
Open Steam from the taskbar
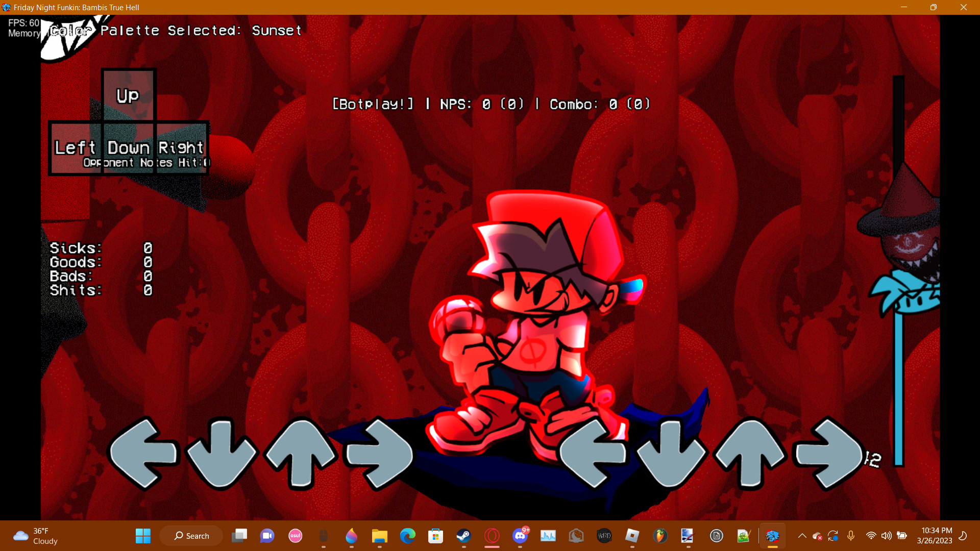pyautogui.click(x=464, y=536)
